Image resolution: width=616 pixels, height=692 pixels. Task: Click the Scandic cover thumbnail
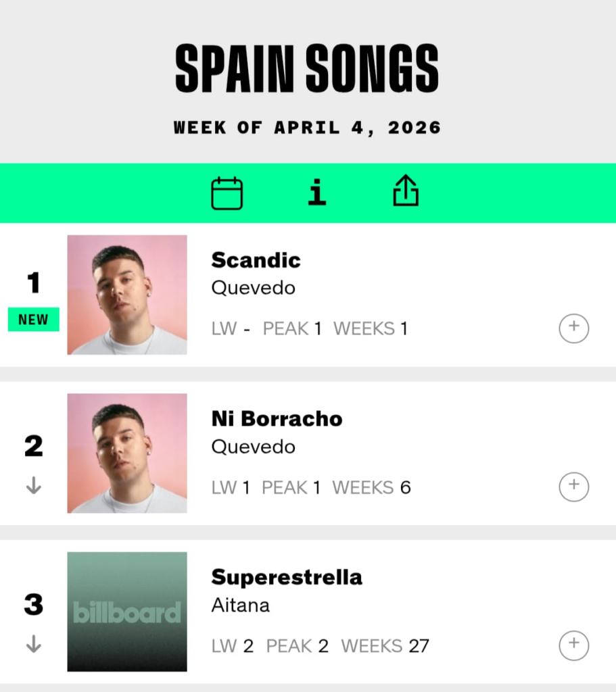[127, 295]
